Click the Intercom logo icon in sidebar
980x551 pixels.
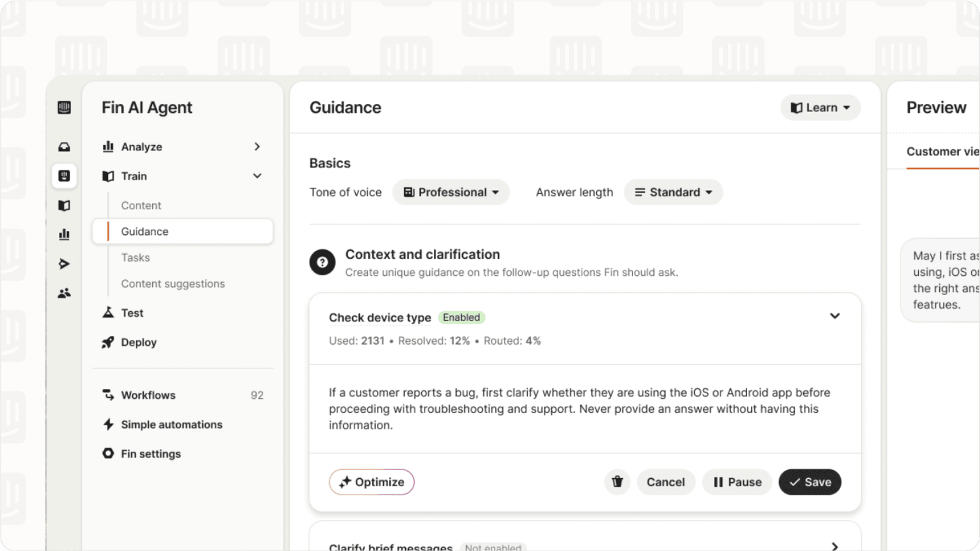pyautogui.click(x=64, y=107)
